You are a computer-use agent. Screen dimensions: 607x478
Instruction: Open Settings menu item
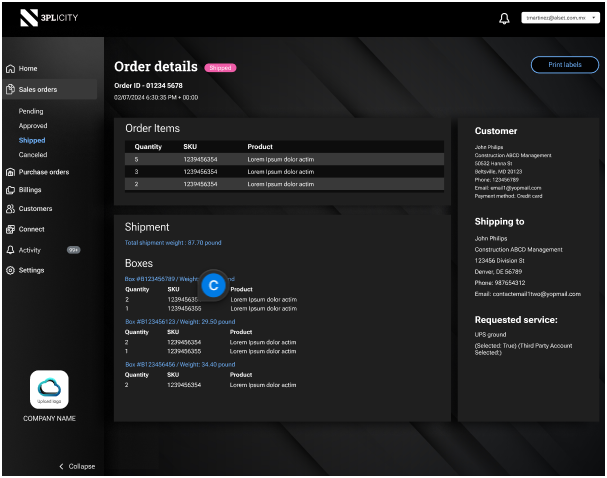pos(31,270)
